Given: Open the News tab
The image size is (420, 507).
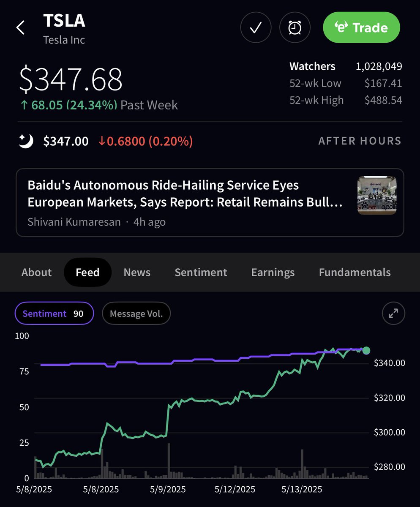Looking at the screenshot, I should tap(137, 273).
